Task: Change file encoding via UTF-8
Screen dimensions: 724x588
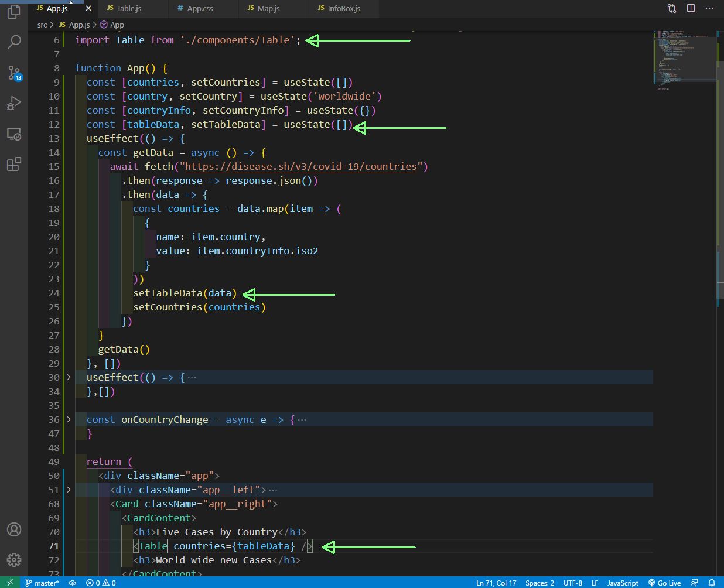Action: [x=573, y=583]
